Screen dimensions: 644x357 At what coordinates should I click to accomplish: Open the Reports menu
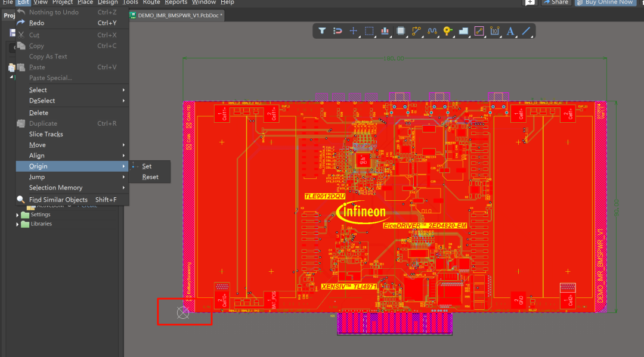coord(176,2)
